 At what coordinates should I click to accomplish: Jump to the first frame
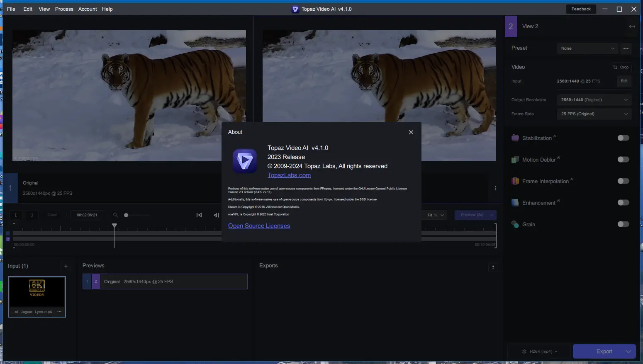(x=199, y=215)
